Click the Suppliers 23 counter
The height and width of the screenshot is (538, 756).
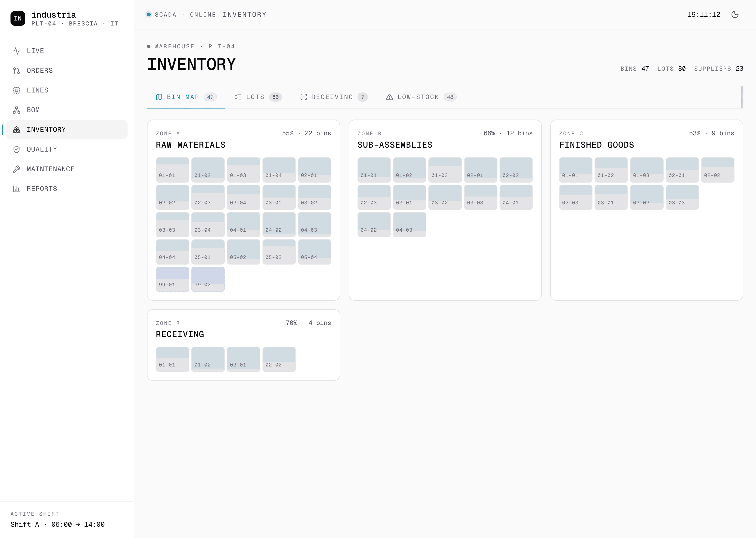pyautogui.click(x=719, y=69)
